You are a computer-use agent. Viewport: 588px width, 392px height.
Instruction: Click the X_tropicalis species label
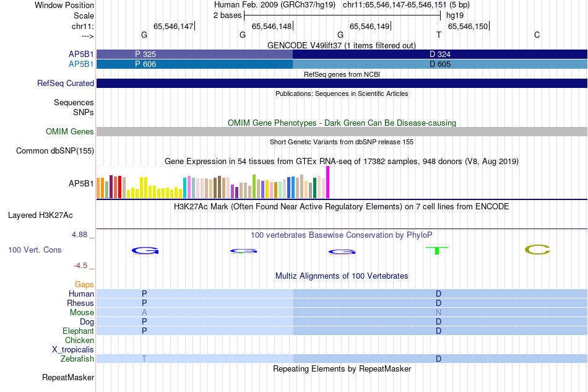tap(73, 350)
